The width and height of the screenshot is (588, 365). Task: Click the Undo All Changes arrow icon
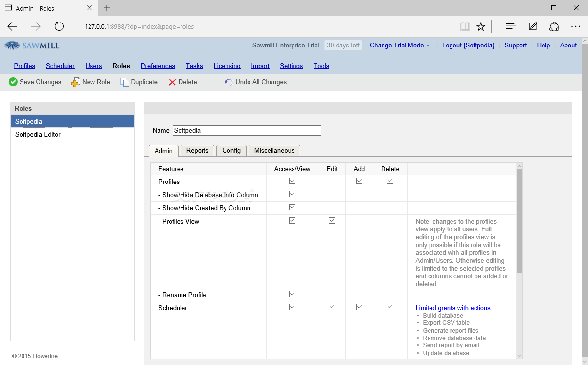click(228, 82)
